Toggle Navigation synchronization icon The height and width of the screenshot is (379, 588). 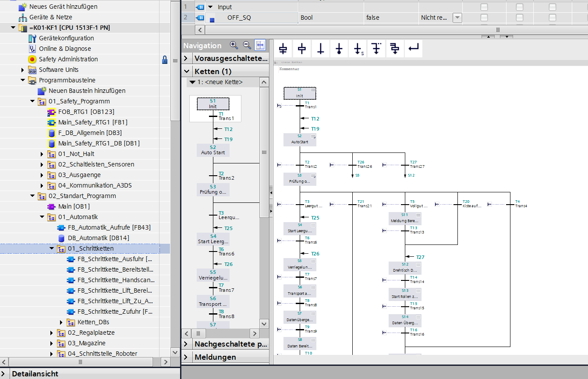pyautogui.click(x=260, y=45)
